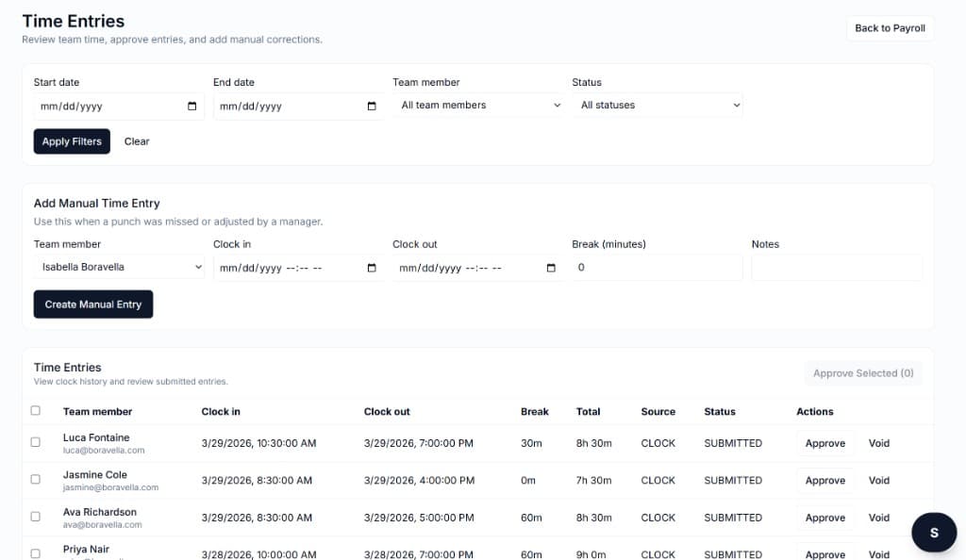This screenshot has width=966, height=560.
Task: Open the End date calendar picker icon
Action: (372, 106)
